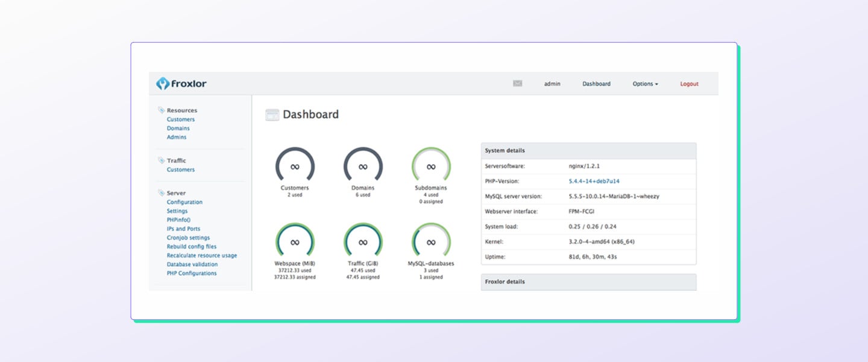
Task: Click the Dashboard page title
Action: coord(311,115)
